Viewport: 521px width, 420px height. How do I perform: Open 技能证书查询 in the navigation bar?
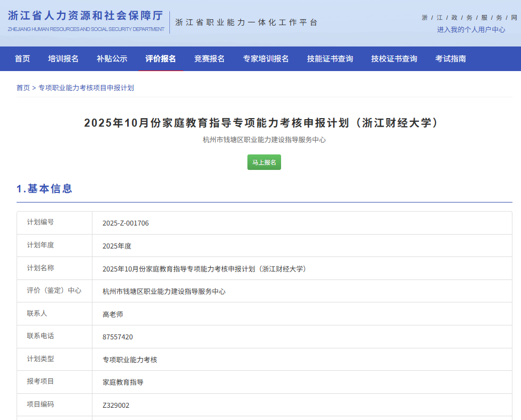pos(330,59)
